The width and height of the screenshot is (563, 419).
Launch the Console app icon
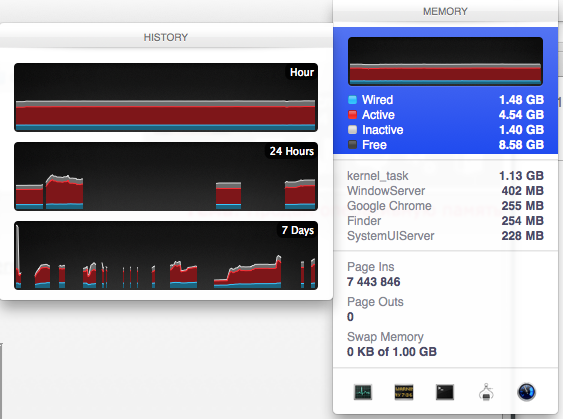404,392
